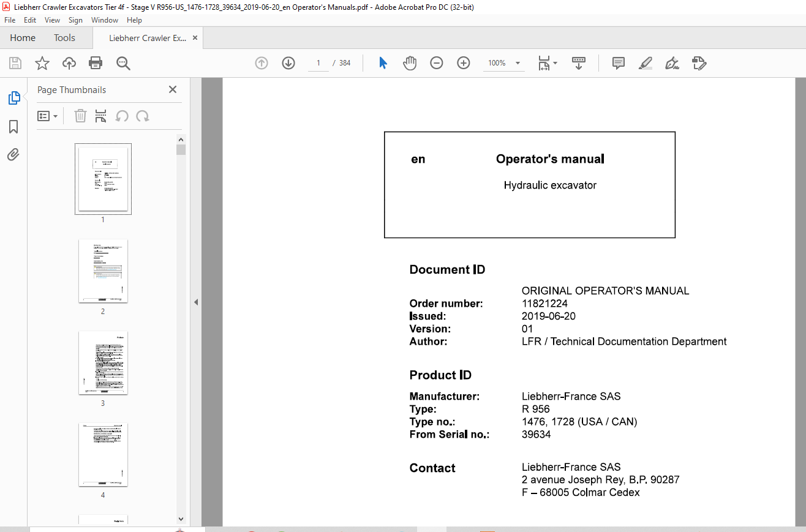Click the Product ID heading
The image size is (806, 532).
440,375
